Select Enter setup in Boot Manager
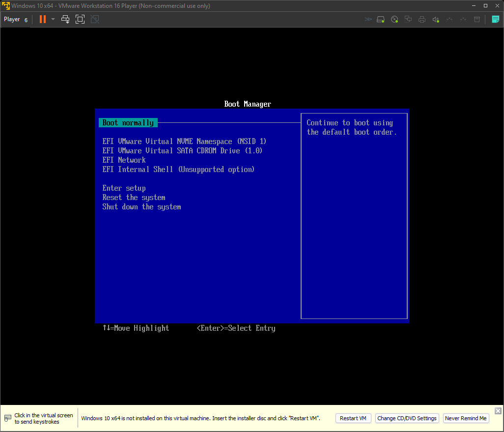The height and width of the screenshot is (432, 504). [124, 188]
